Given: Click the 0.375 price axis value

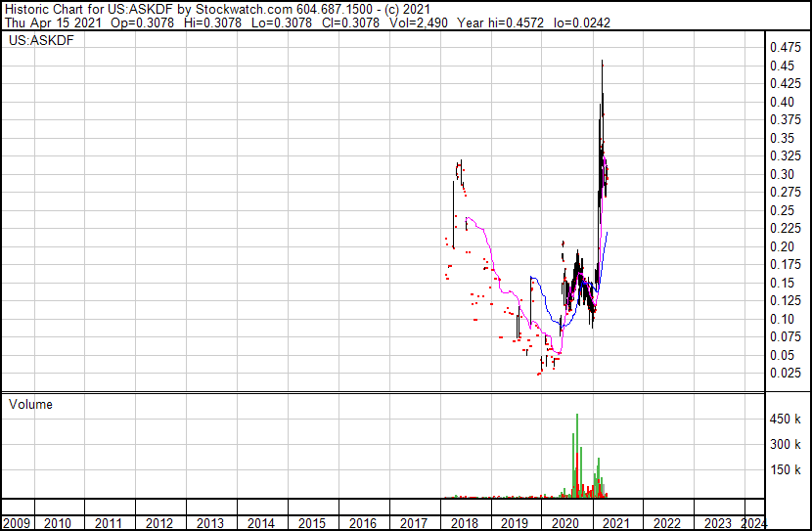Looking at the screenshot, I should point(786,119).
